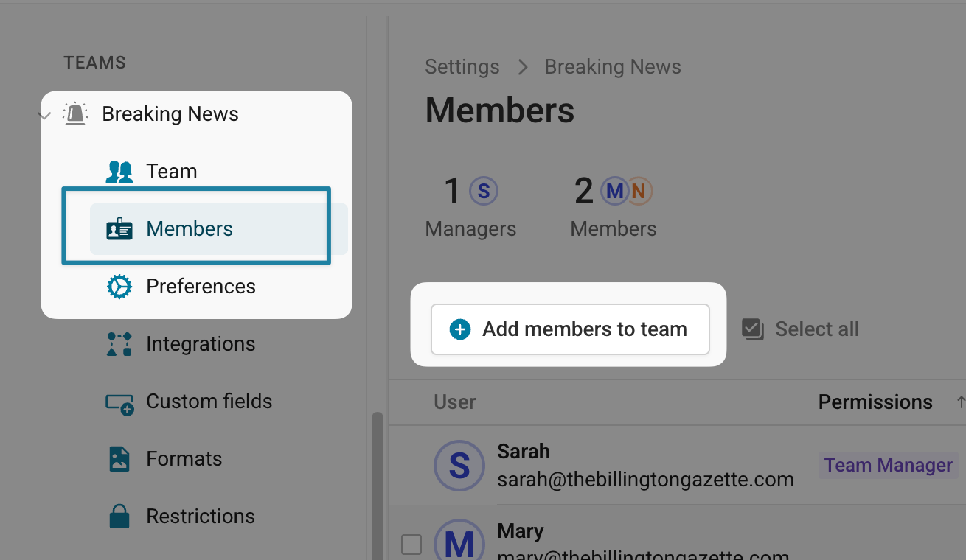Click the plus icon on Add members
The height and width of the screenshot is (560, 966).
pos(460,329)
